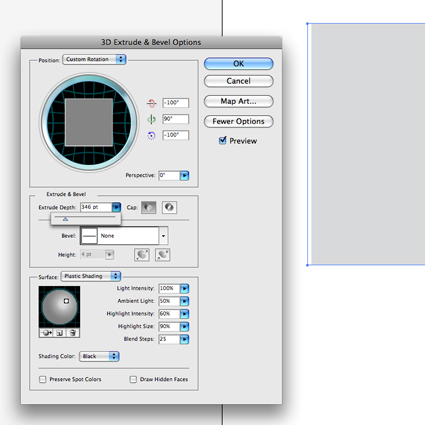Turn cap off for hollow appearance
425x425 pixels.
click(169, 207)
